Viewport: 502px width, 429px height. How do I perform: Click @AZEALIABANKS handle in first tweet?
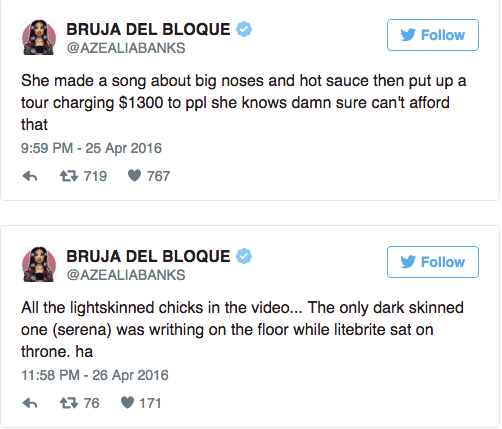(x=126, y=48)
